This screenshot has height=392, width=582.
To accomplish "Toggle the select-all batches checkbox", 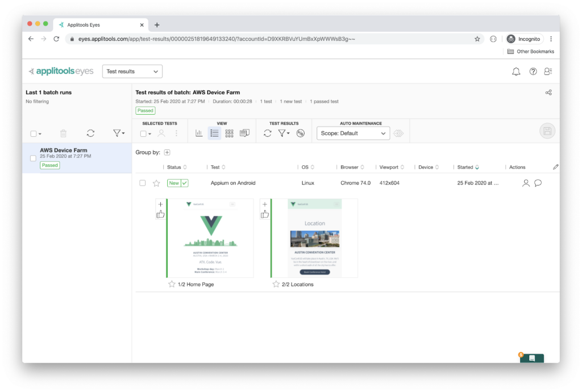I will pyautogui.click(x=34, y=134).
